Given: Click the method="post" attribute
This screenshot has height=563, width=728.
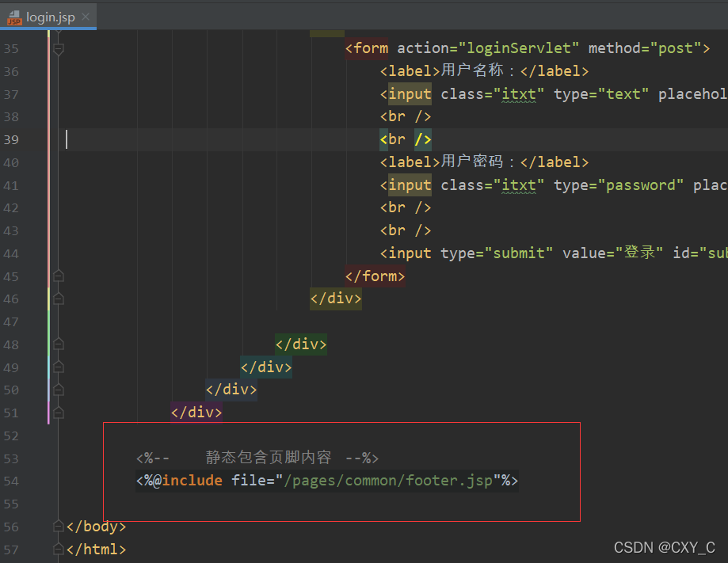Looking at the screenshot, I should [645, 48].
